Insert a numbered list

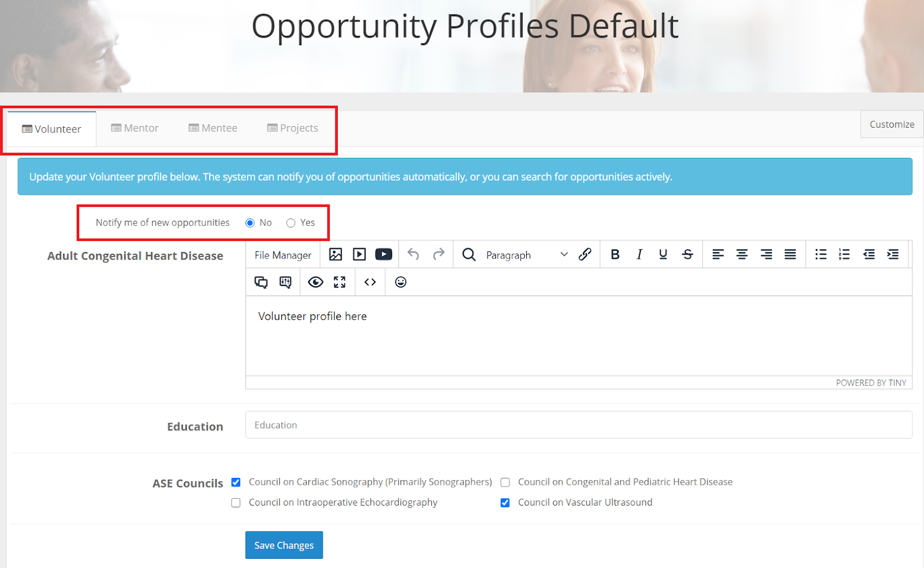pyautogui.click(x=844, y=254)
